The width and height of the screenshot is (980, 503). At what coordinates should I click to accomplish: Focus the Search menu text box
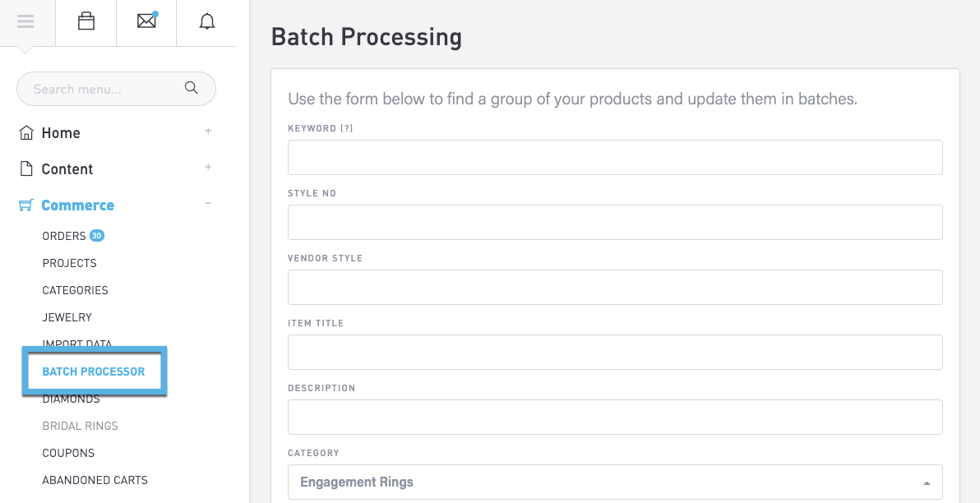pyautogui.click(x=103, y=89)
